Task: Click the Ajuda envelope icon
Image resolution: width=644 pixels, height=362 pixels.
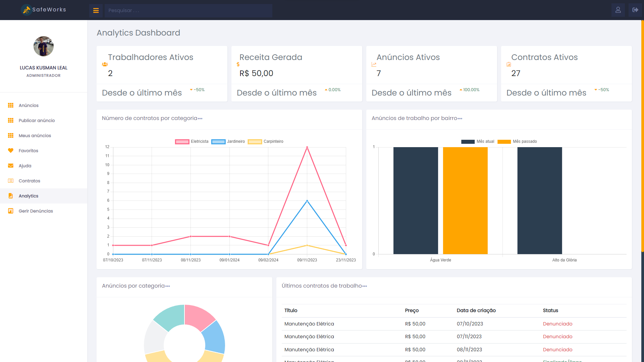Action: pyautogui.click(x=11, y=166)
